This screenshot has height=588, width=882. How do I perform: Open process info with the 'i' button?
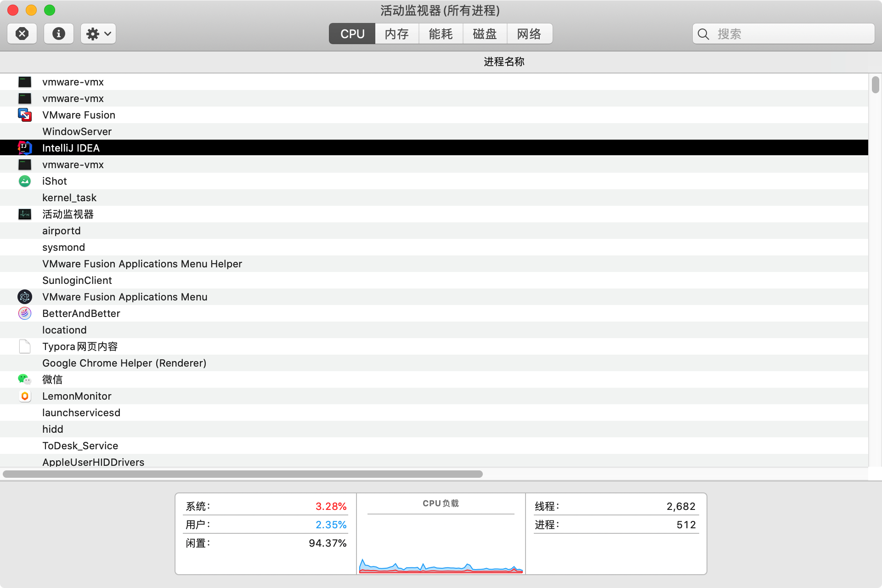click(x=58, y=34)
